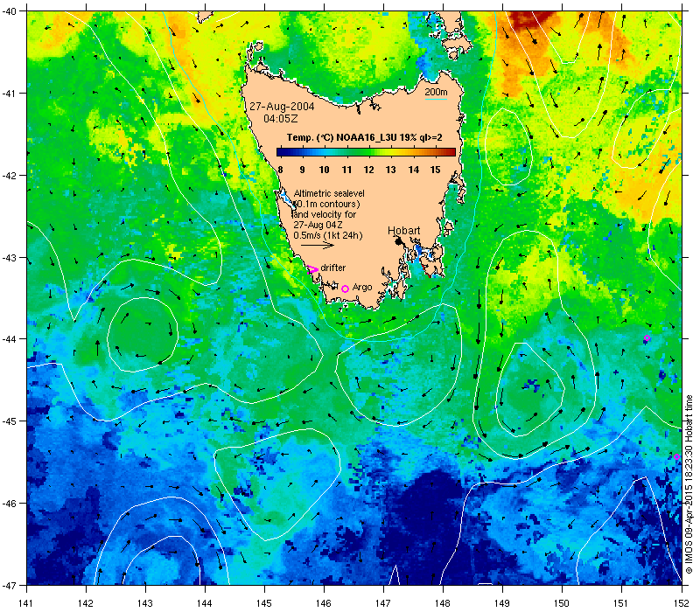Click the Argo label text
Image resolution: width=700 pixels, height=612 pixels.
pos(362,288)
